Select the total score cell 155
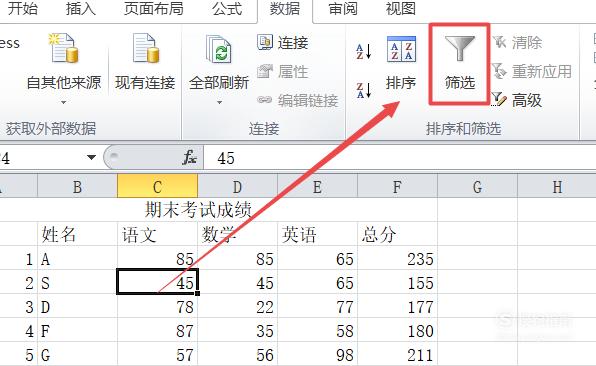This screenshot has width=596, height=366. (397, 282)
